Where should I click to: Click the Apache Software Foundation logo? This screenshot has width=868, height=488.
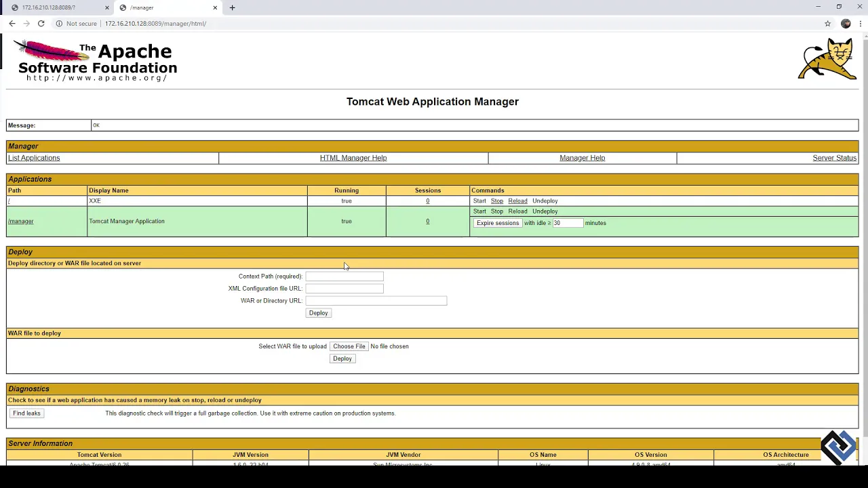point(95,61)
